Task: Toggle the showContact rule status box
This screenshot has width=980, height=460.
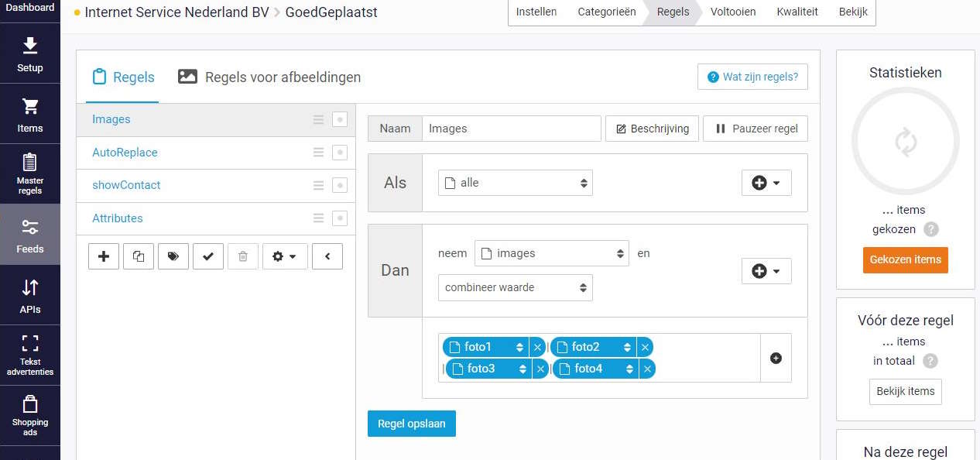Action: click(x=340, y=186)
